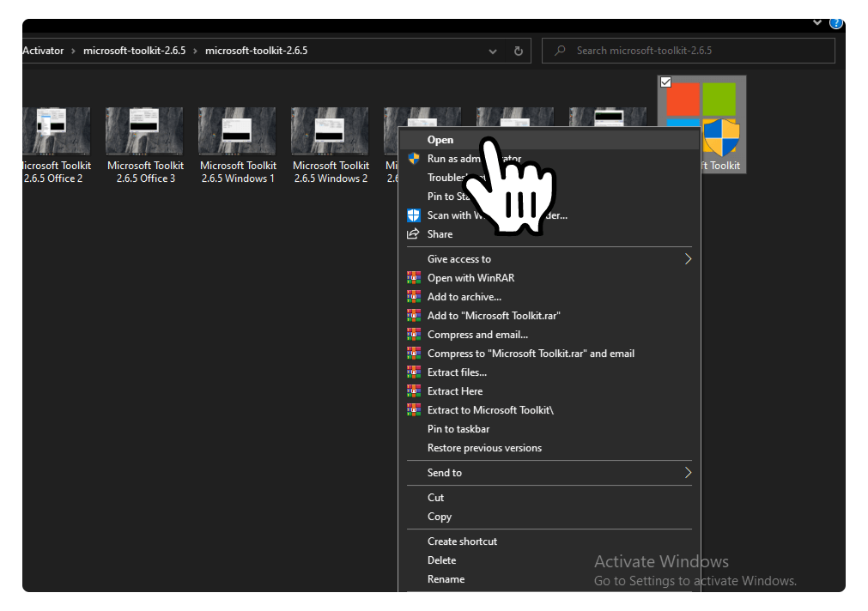
Task: Click the Microsoft Toolkit 2.6.5 Office 3 filename
Action: (146, 172)
